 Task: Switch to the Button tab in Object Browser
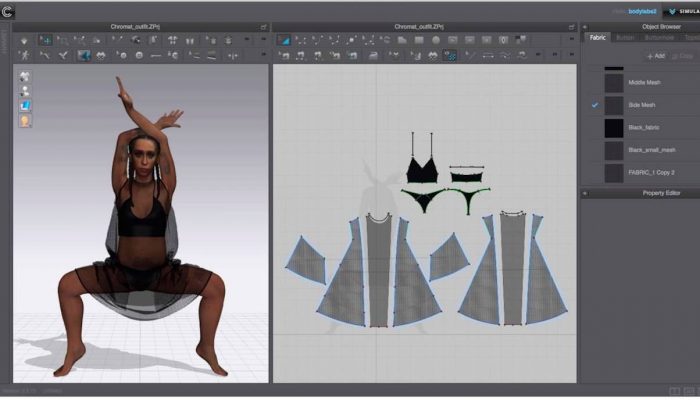627,38
